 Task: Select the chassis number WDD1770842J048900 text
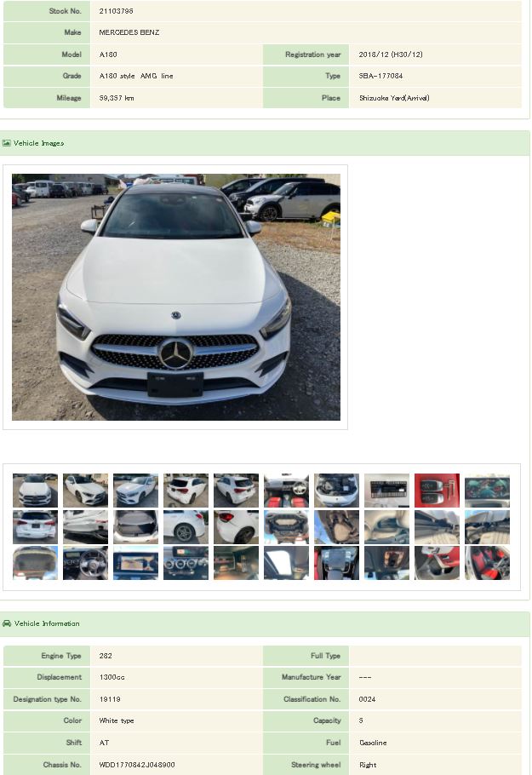pos(137,765)
